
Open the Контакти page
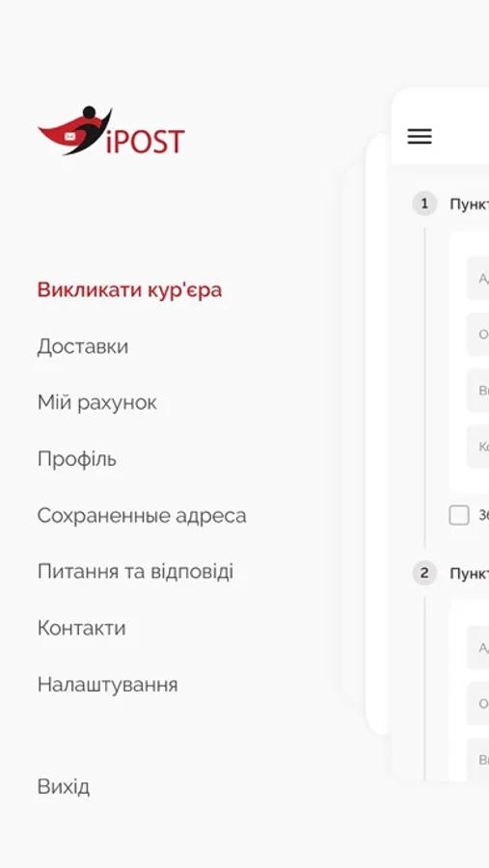tap(81, 628)
